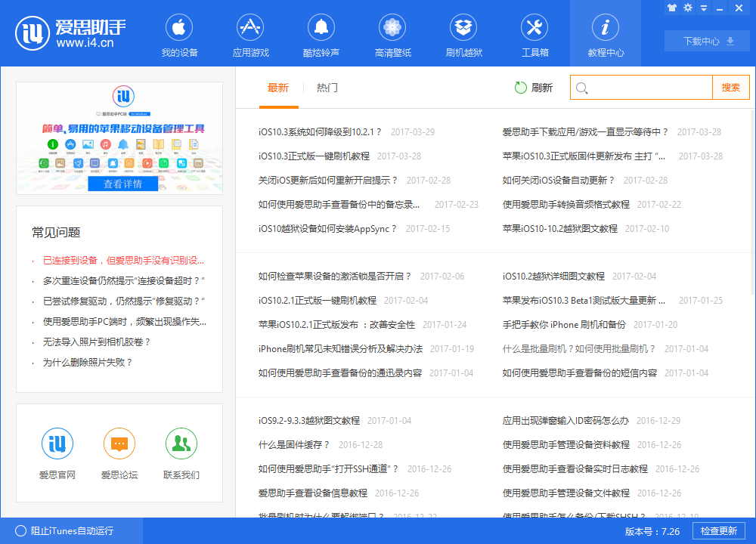Open article iOS10越狱设备如何安装AppSync？

click(x=328, y=228)
